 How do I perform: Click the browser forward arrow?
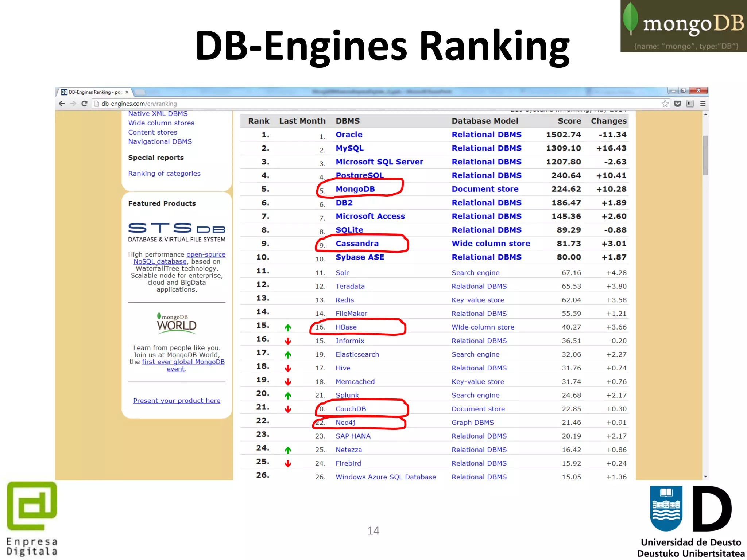tap(73, 104)
